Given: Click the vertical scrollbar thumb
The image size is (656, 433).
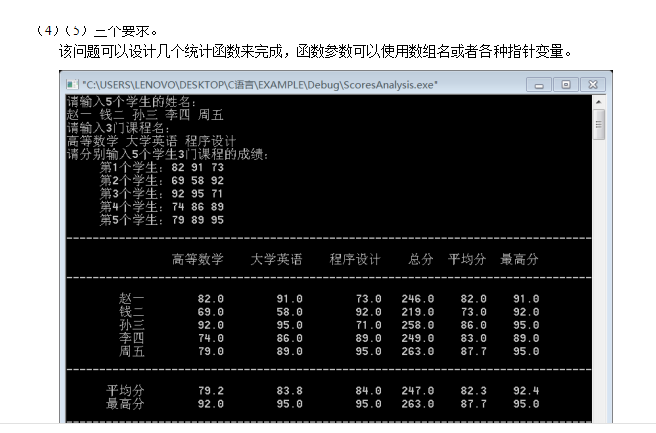Looking at the screenshot, I should pyautogui.click(x=598, y=124).
